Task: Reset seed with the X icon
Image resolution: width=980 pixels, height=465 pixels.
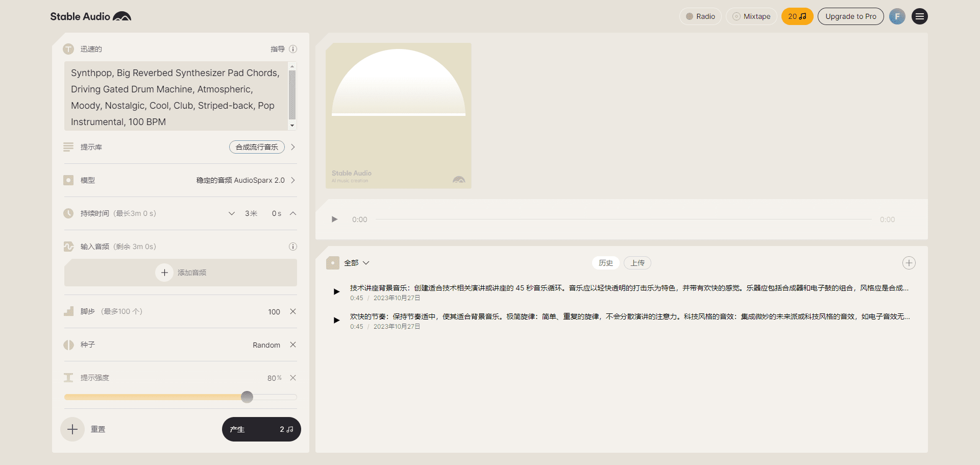Action: (x=293, y=345)
